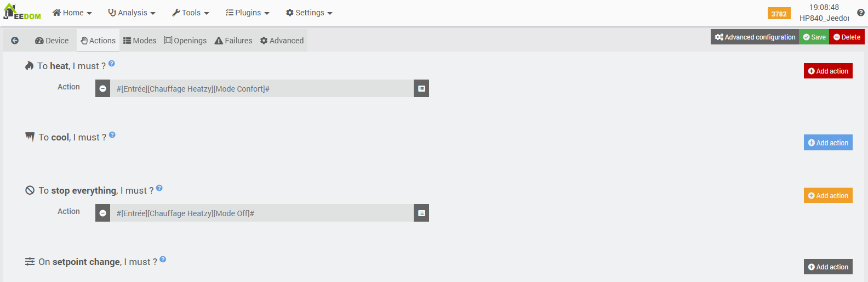Remove the Mode Off action with minus icon
The height and width of the screenshot is (282, 868).
[x=102, y=213]
